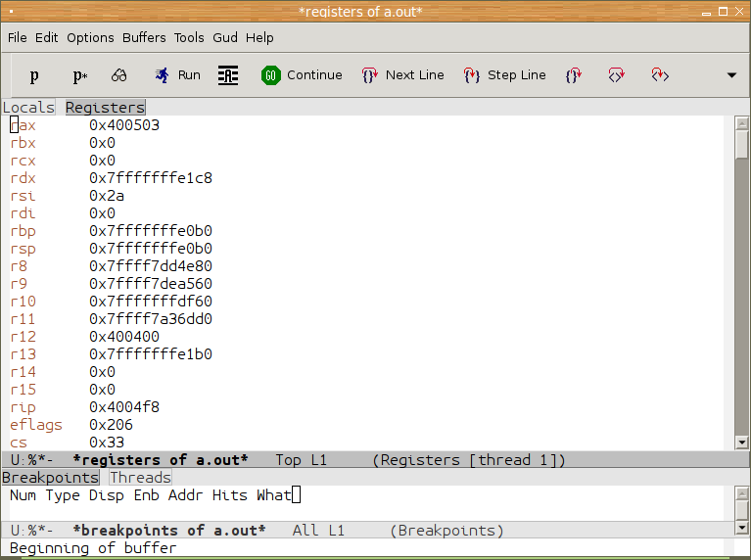The image size is (751, 560).
Task: Click scroll-down arrow of registers scrollbar
Action: tap(741, 443)
